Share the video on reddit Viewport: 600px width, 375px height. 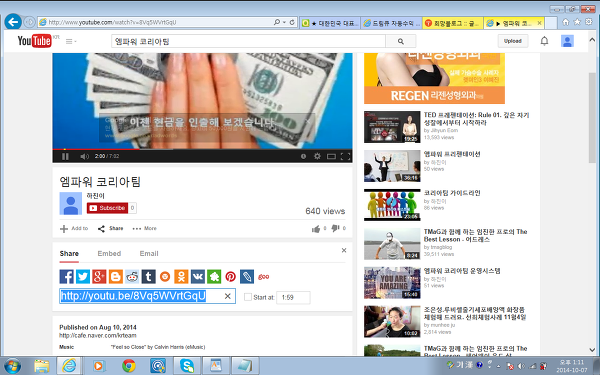pos(132,276)
